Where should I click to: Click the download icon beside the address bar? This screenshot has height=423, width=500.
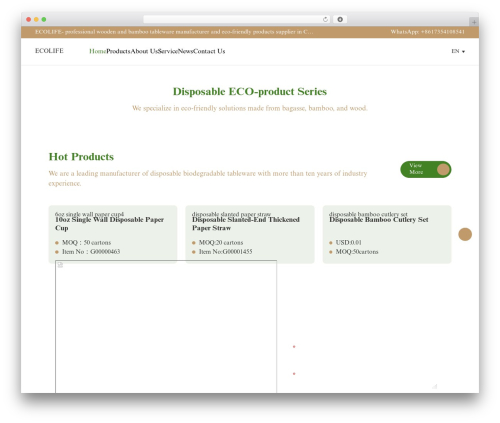pos(340,19)
